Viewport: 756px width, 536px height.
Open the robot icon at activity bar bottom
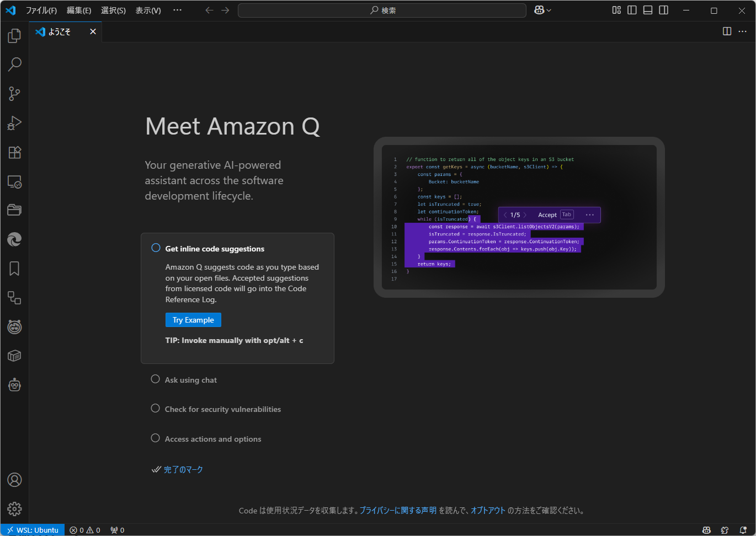(14, 385)
